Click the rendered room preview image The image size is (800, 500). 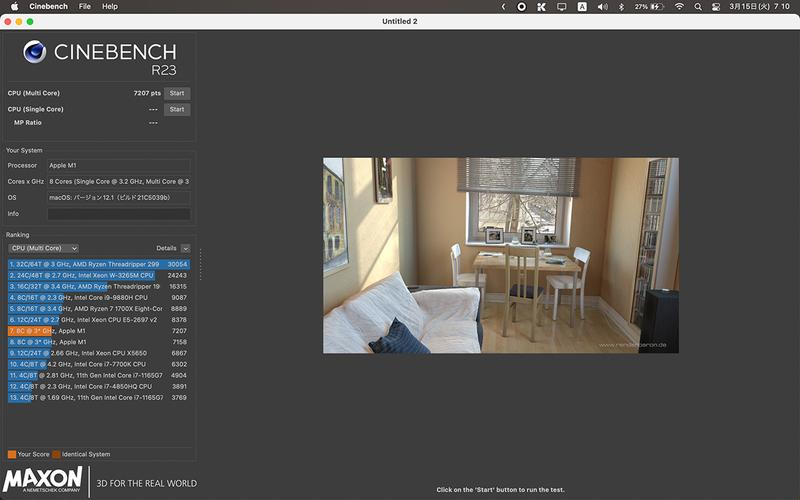[x=501, y=255]
